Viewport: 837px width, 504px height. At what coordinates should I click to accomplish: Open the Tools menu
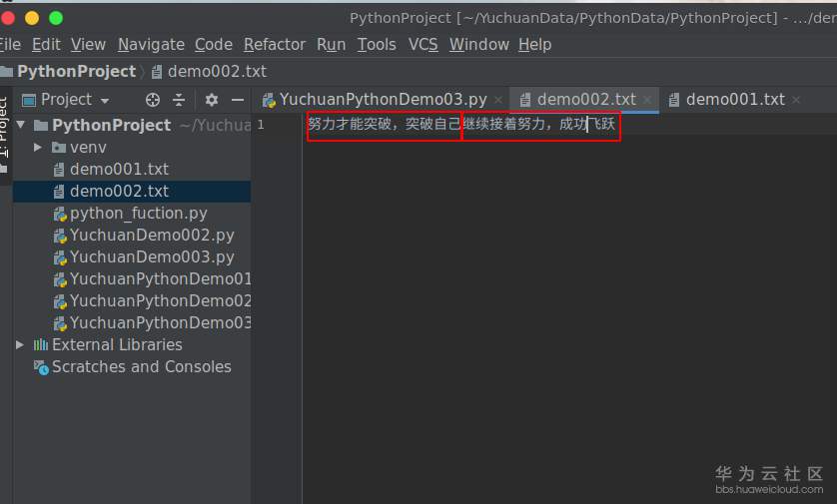click(x=377, y=44)
